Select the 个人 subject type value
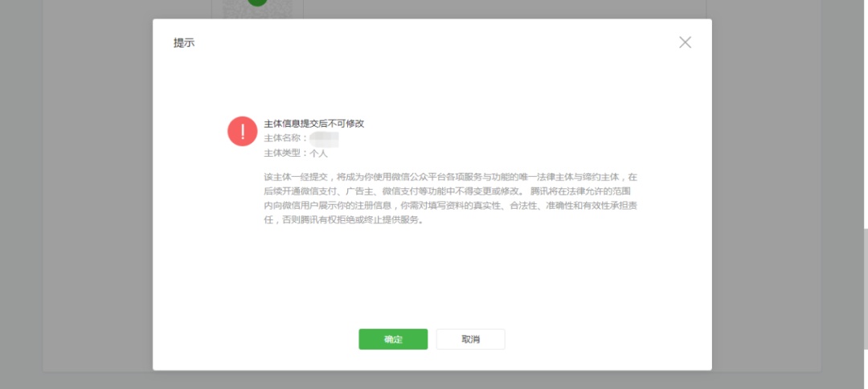Viewport: 868px width, 389px height. [319, 153]
